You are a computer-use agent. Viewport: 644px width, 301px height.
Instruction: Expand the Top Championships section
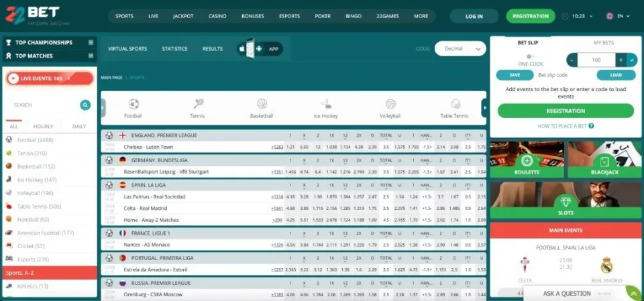coord(91,42)
